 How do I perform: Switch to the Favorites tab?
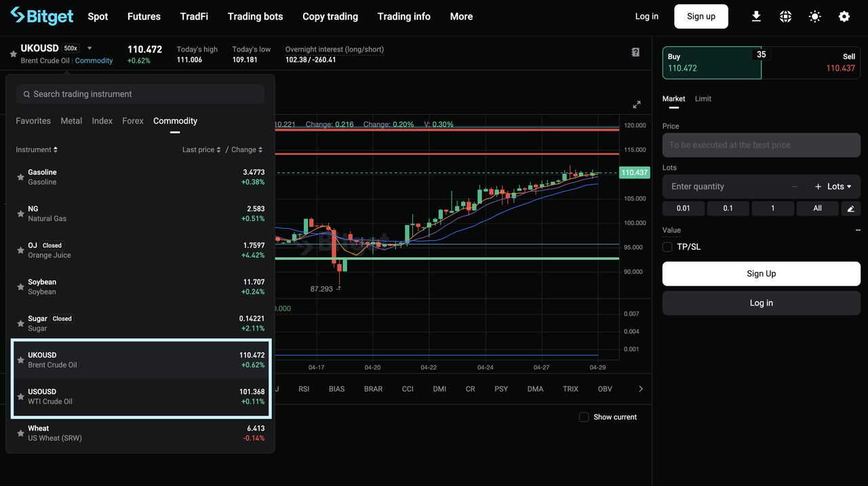33,121
